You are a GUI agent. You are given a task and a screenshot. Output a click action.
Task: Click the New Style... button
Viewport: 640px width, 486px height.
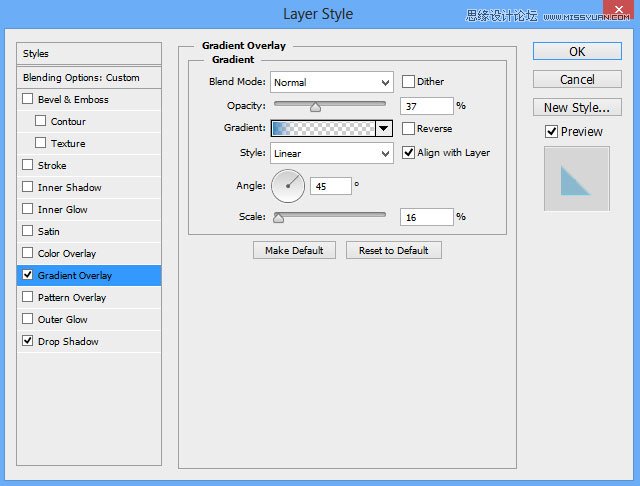[x=577, y=107]
